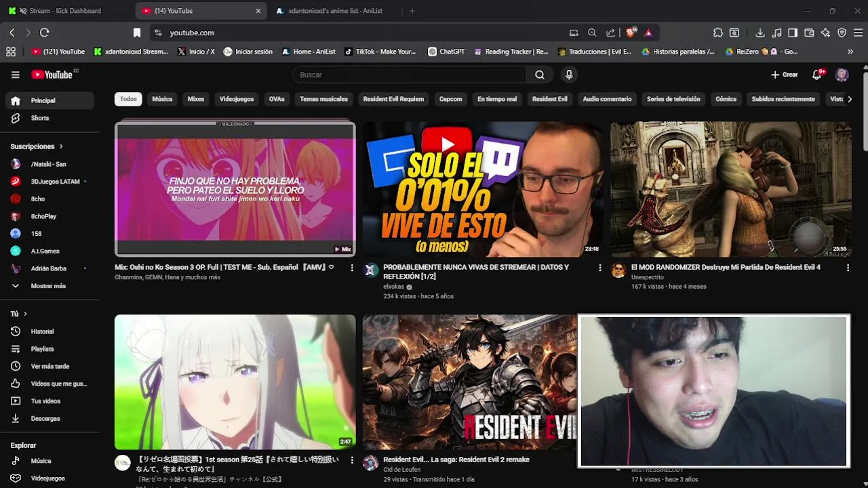Open Playlists in the sidebar
Viewport: 868px width, 488px height.
(x=50, y=349)
